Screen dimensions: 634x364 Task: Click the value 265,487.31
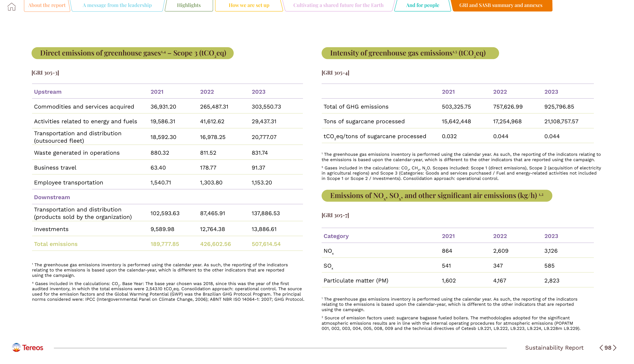pyautogui.click(x=214, y=107)
